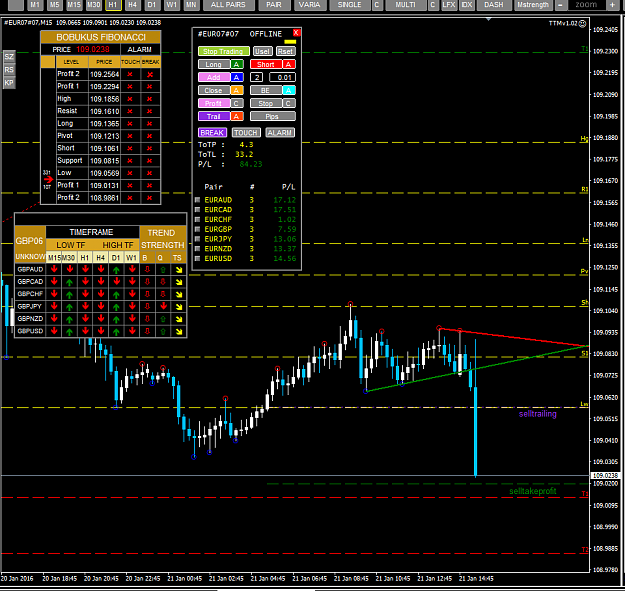Switch chart to MN timeframe
625x591 pixels.
click(191, 5)
